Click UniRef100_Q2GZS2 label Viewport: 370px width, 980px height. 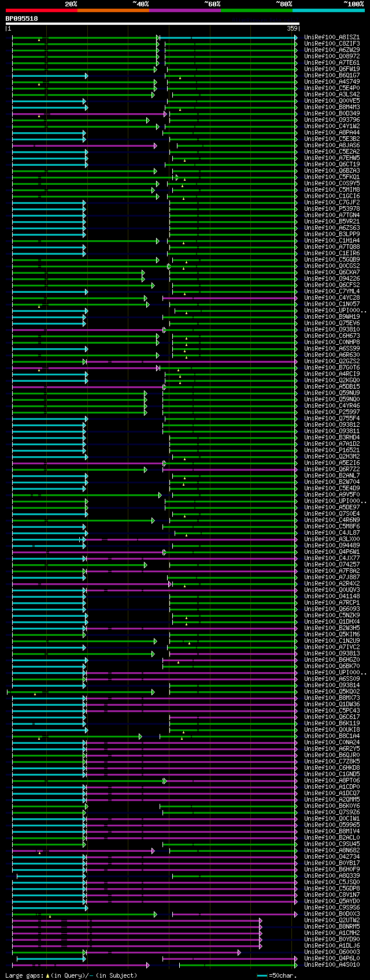[332, 361]
